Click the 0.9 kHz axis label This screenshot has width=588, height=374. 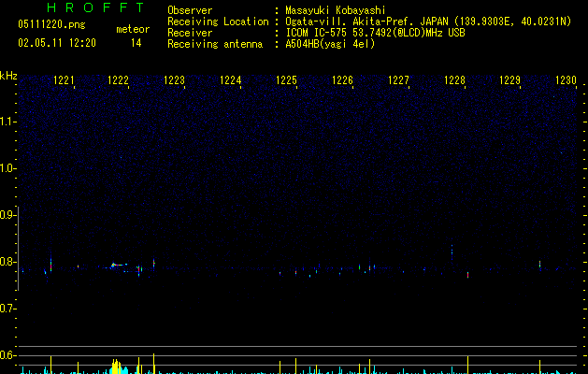(8, 215)
